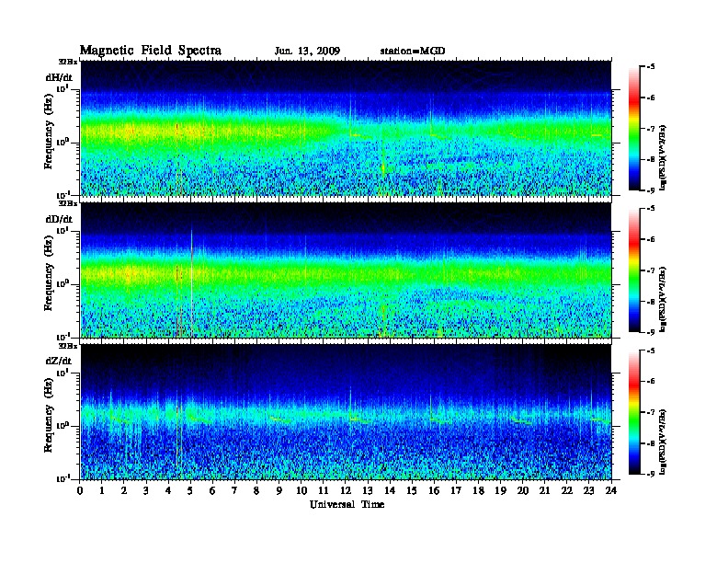728x563 pixels.
Task: Click the "32Hz" tick label above dZ/dt
Action: click(x=67, y=346)
